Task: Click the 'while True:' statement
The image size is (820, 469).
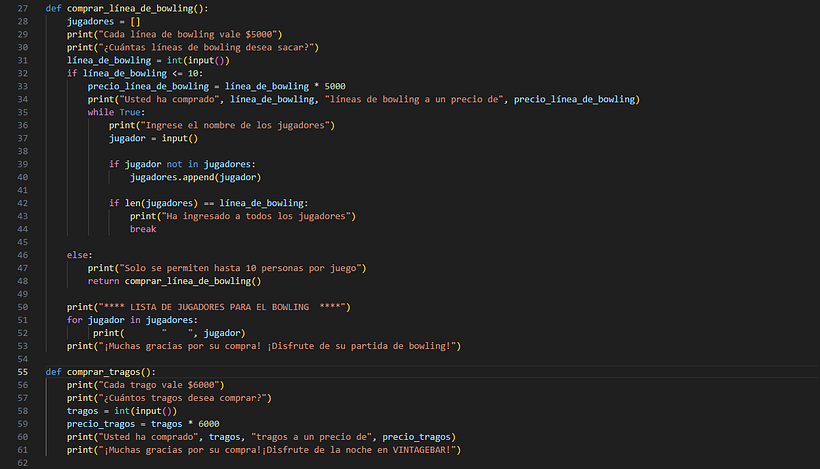Action: point(115,112)
